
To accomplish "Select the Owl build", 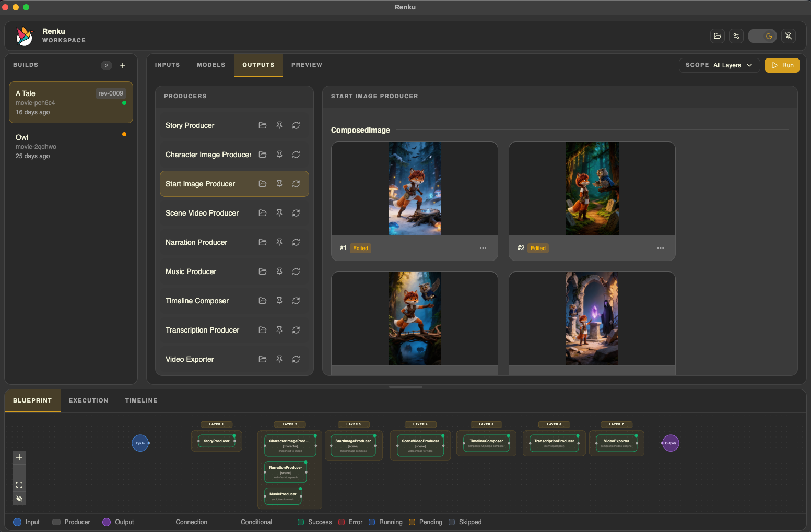I will click(x=71, y=146).
